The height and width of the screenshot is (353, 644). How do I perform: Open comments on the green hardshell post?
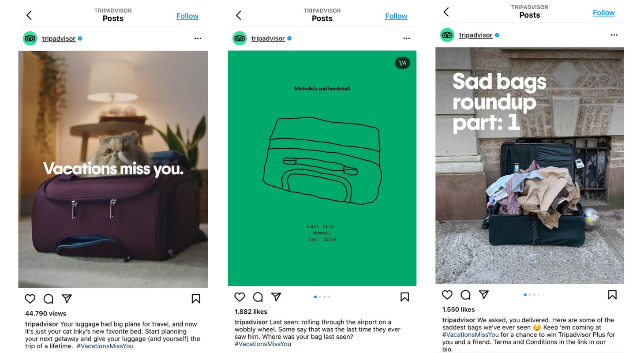click(258, 297)
